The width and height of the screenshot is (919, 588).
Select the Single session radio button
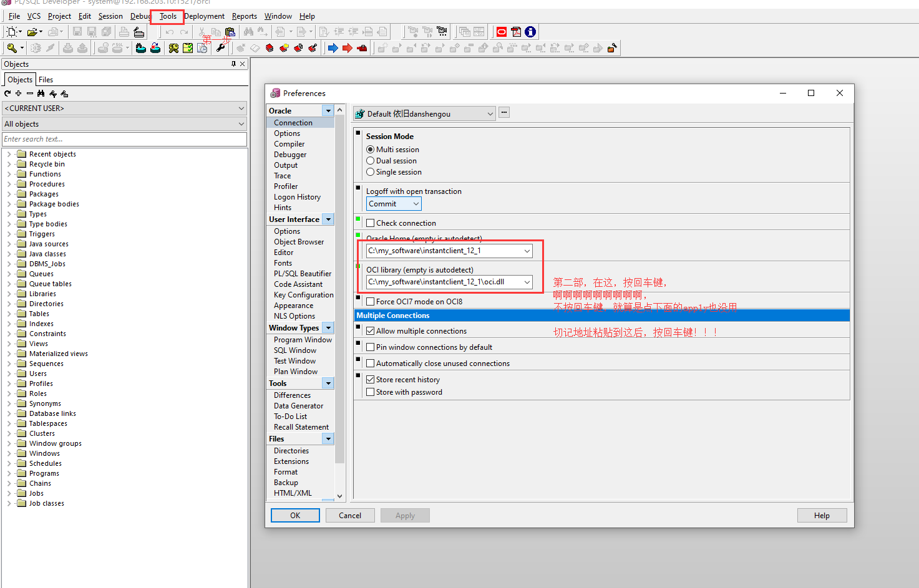(x=371, y=172)
